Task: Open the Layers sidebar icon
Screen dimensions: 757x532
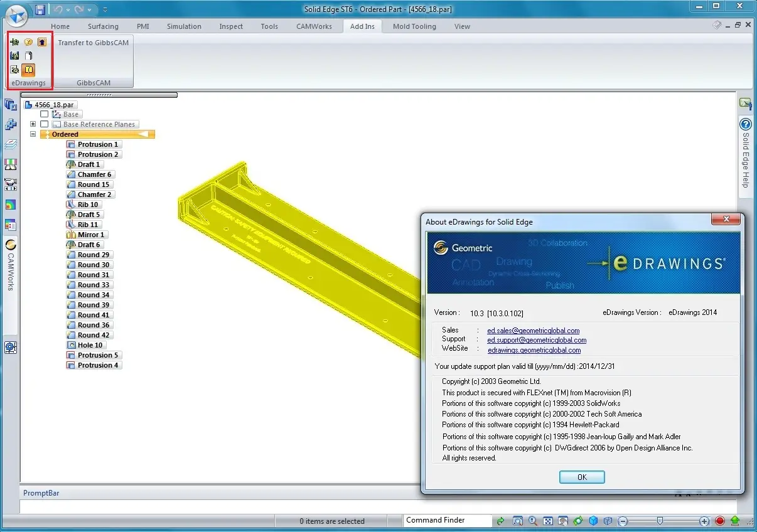Action: pos(11,144)
